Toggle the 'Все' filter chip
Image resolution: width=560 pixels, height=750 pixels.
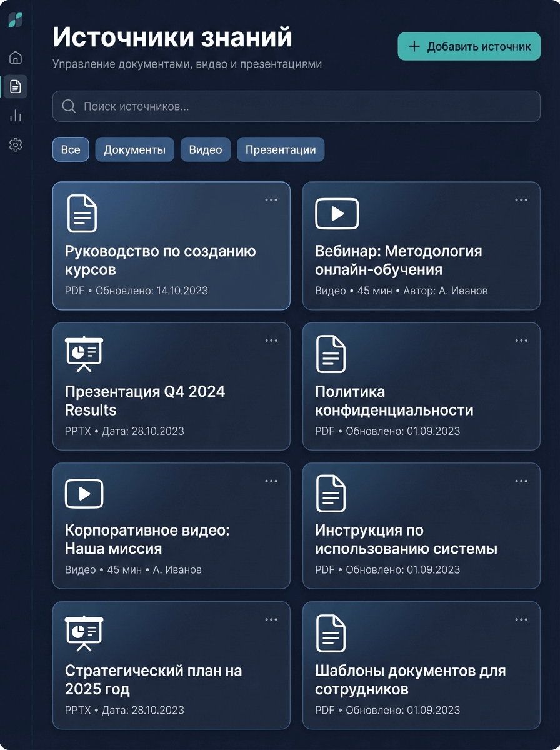pos(70,149)
